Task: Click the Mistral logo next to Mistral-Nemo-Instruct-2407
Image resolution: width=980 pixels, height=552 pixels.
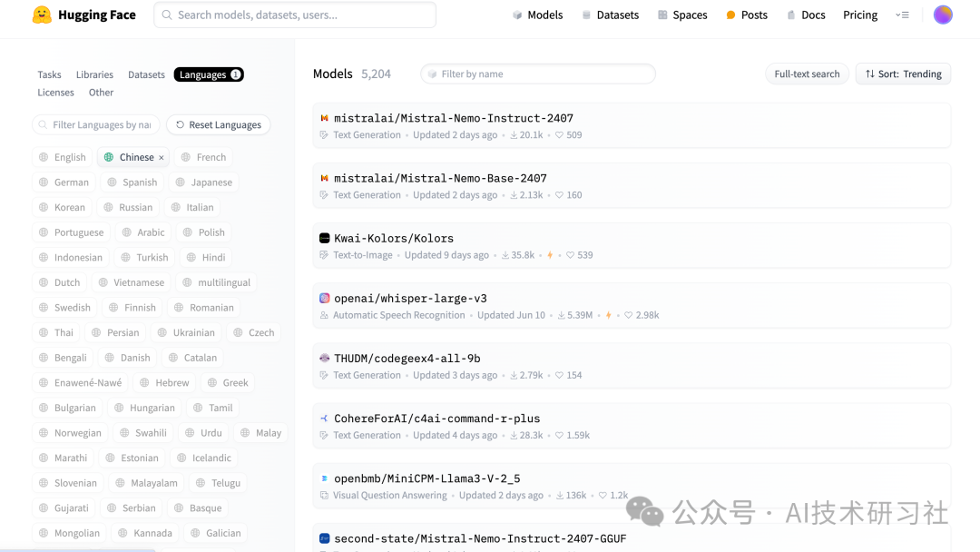Action: (324, 118)
